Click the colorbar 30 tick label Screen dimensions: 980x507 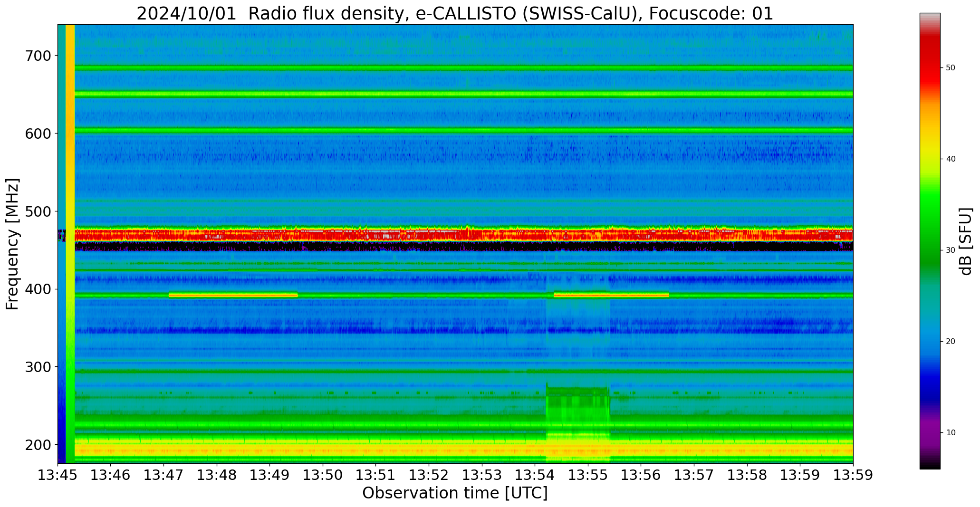point(951,250)
